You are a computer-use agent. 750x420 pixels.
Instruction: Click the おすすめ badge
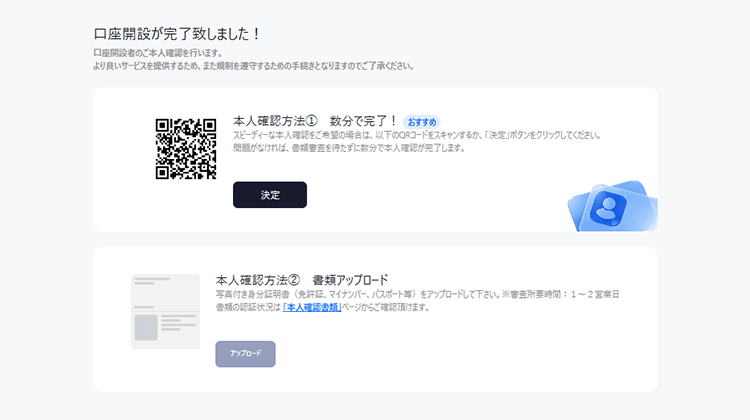[x=422, y=122]
